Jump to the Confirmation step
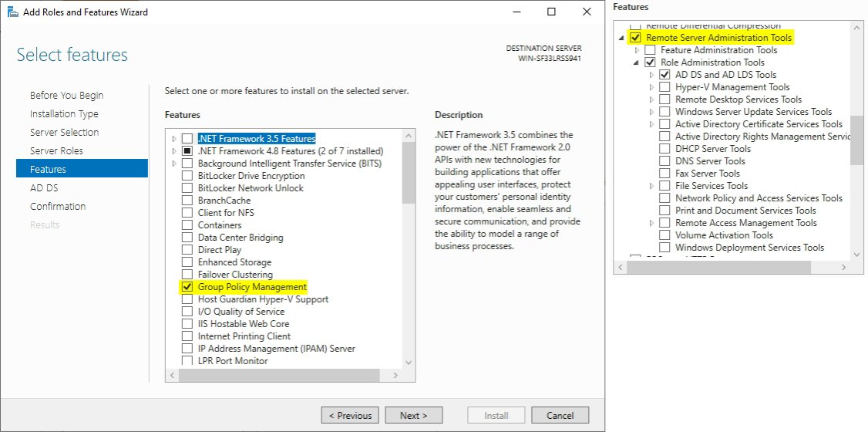Viewport: 868px width, 432px height. 58,206
